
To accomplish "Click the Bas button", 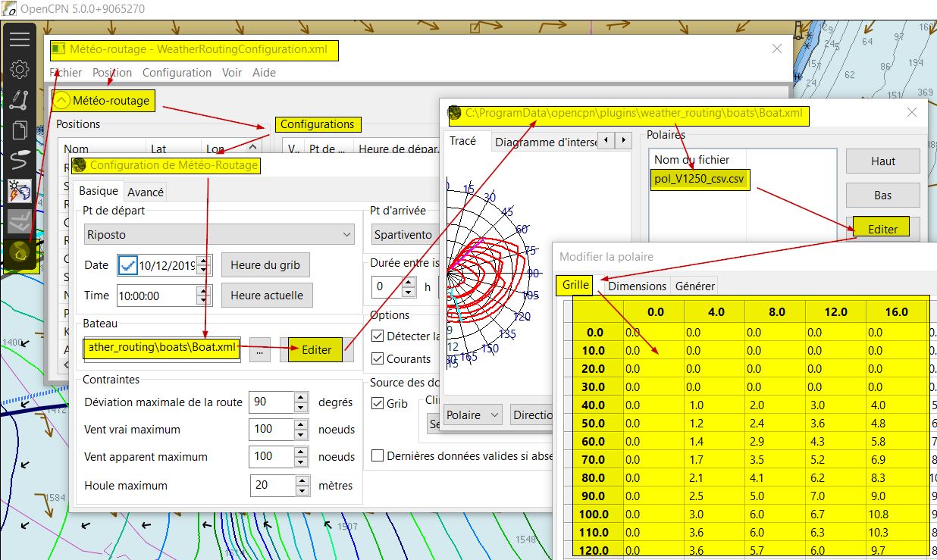I will (882, 195).
